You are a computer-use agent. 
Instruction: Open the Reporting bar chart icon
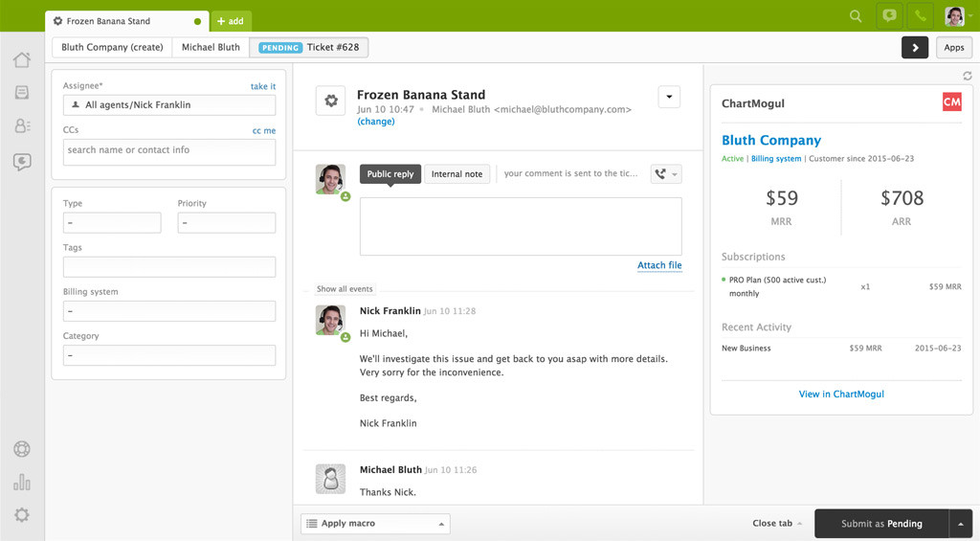coord(22,482)
